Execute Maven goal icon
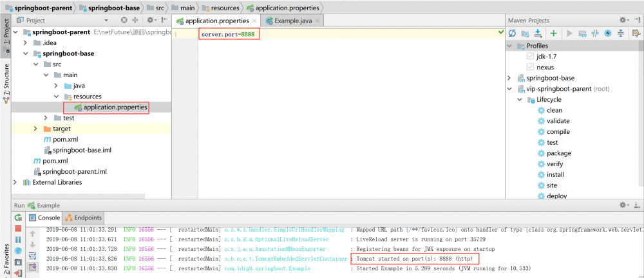Image resolution: width=644 pixels, height=278 pixels. tap(582, 33)
